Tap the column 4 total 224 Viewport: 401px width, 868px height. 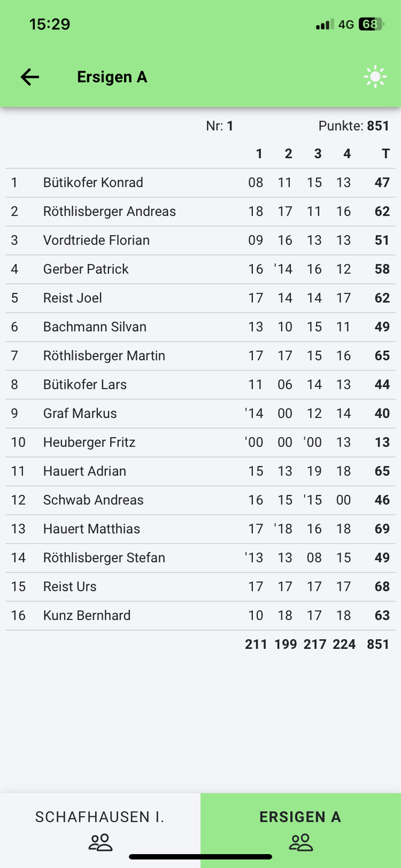[x=344, y=645]
